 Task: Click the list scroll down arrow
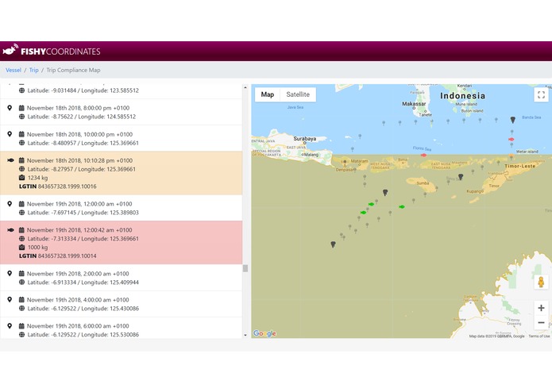[245, 335]
